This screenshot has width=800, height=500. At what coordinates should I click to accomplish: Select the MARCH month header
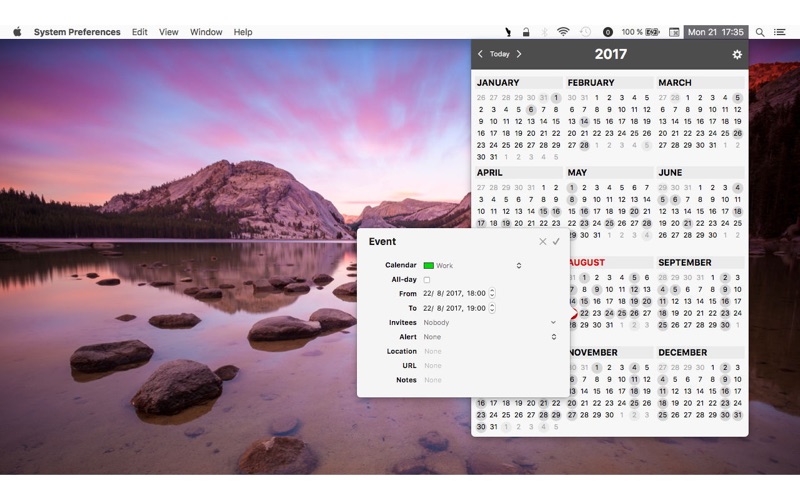(x=700, y=83)
